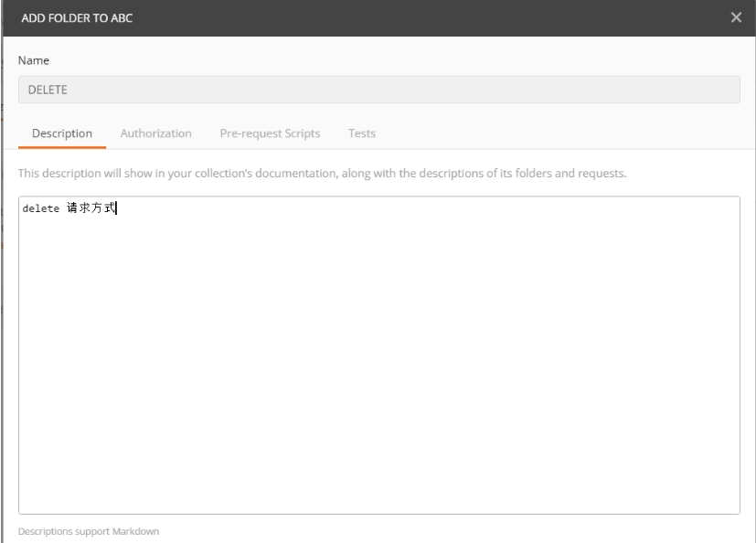Click the word 'delete' in description box
The height and width of the screenshot is (543, 756).
pyautogui.click(x=40, y=208)
